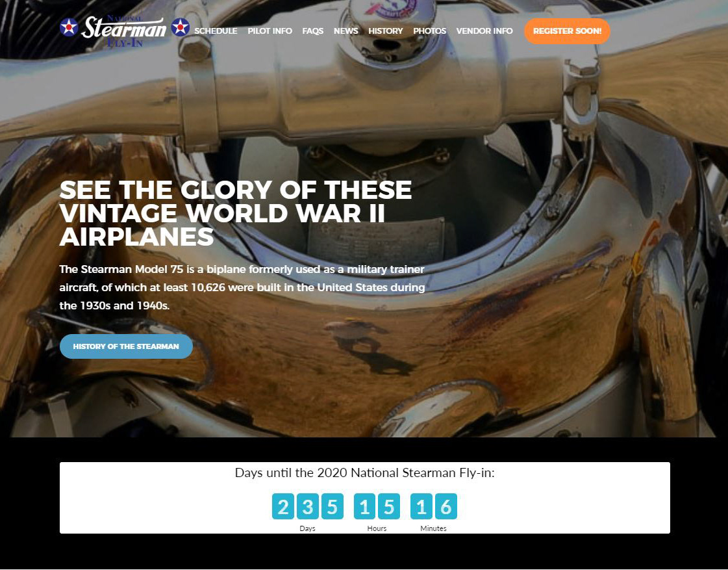Screen dimensions: 728x570
Task: Click the countdown heading for 2020 Fly-in
Action: (x=364, y=473)
